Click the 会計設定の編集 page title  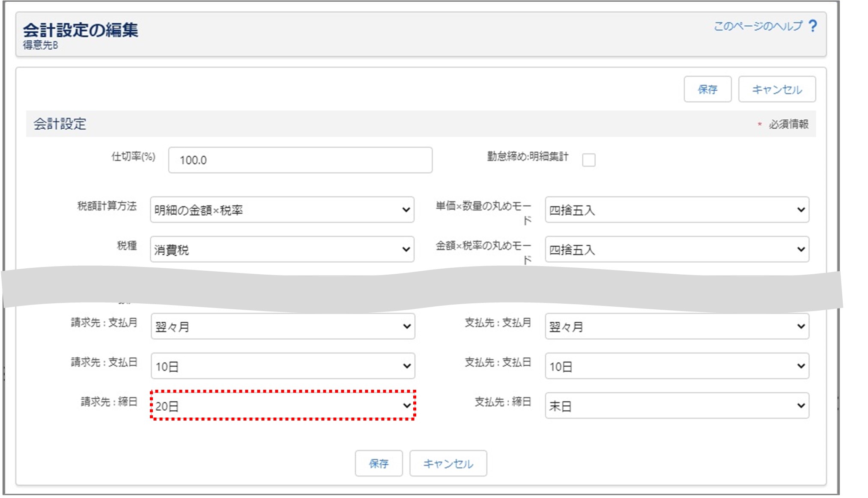[81, 30]
